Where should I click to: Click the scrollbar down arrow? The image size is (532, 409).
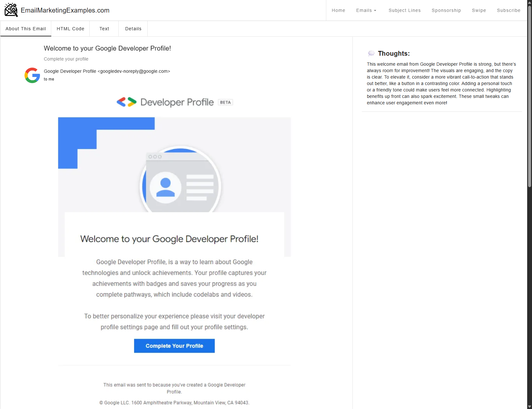click(529, 406)
